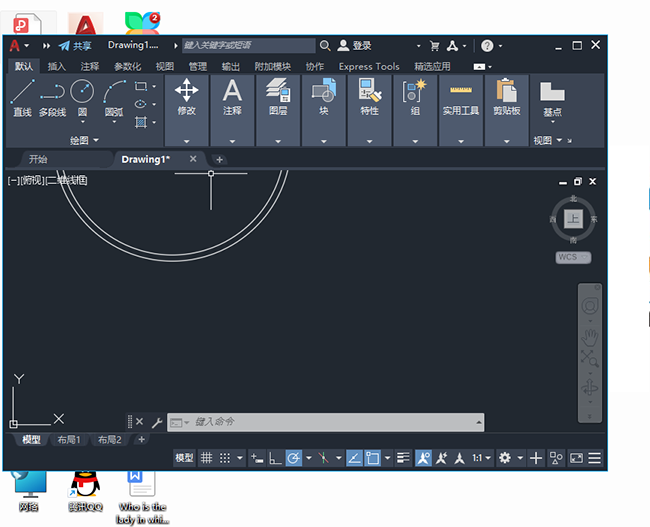
Task: Click the Pan hand tool in navigation bar
Action: (x=589, y=338)
